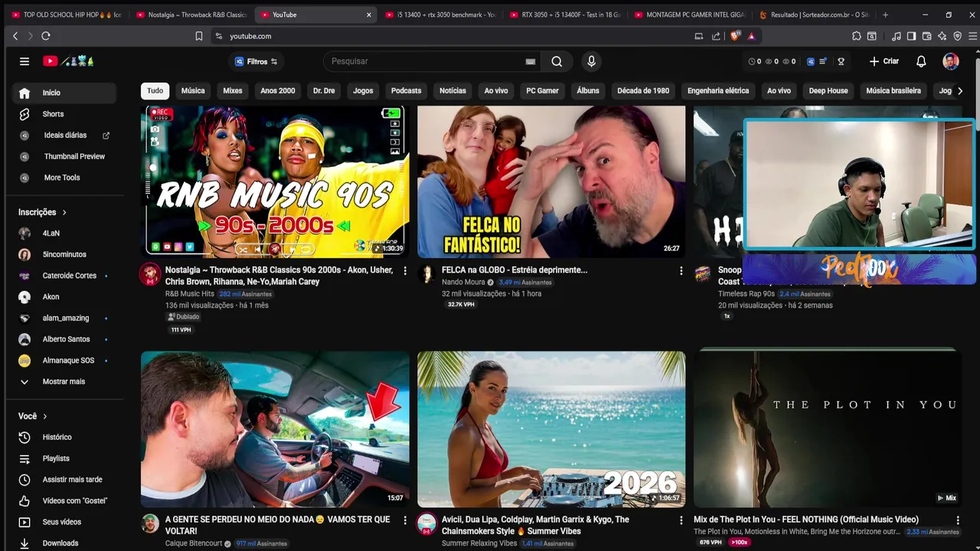Switch to the Sorteador.com.br tab
Image resolution: width=980 pixels, height=551 pixels.
pos(814,15)
